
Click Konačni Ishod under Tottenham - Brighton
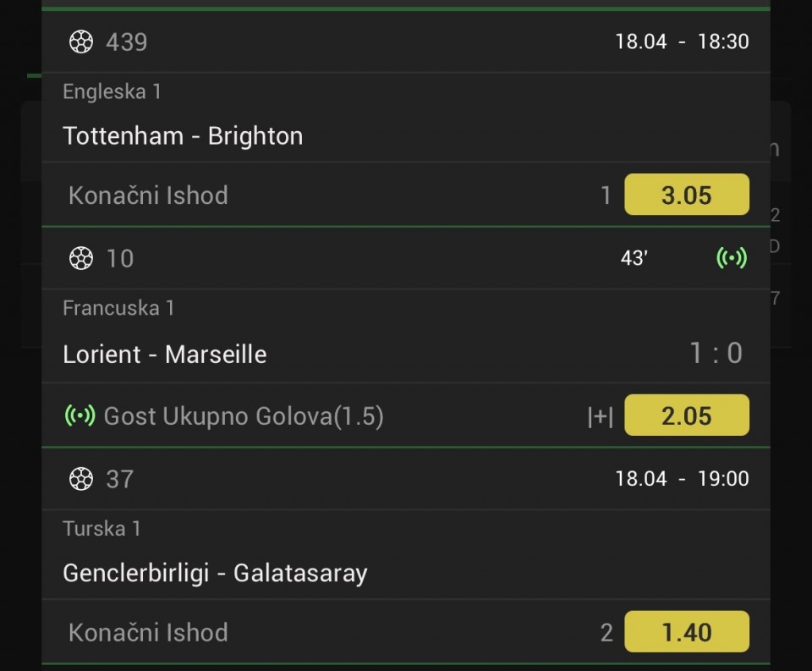[148, 195]
